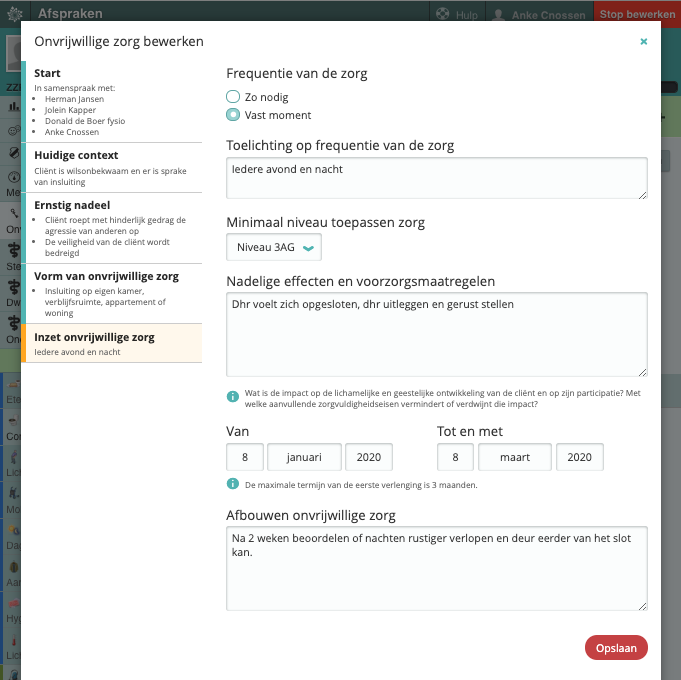Select the Zo nodig radio option
The width and height of the screenshot is (681, 680).
coord(233,96)
